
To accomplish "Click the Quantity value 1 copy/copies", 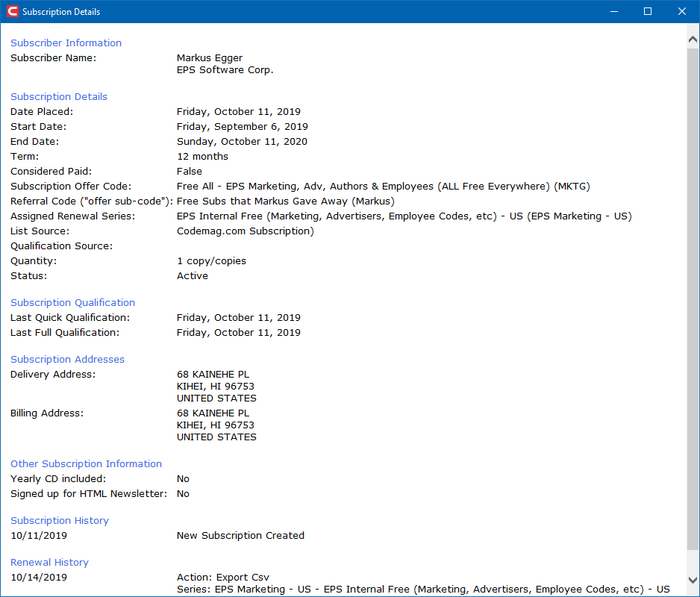I will [211, 260].
